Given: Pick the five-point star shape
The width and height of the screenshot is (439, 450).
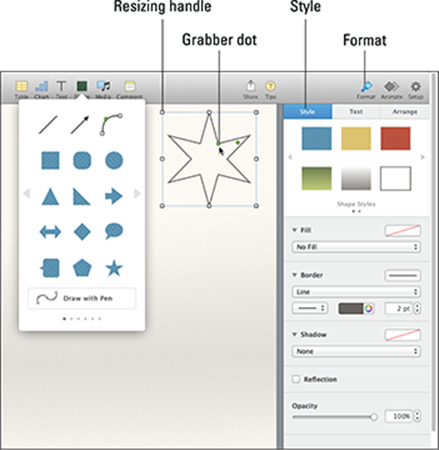Looking at the screenshot, I should coord(114,269).
